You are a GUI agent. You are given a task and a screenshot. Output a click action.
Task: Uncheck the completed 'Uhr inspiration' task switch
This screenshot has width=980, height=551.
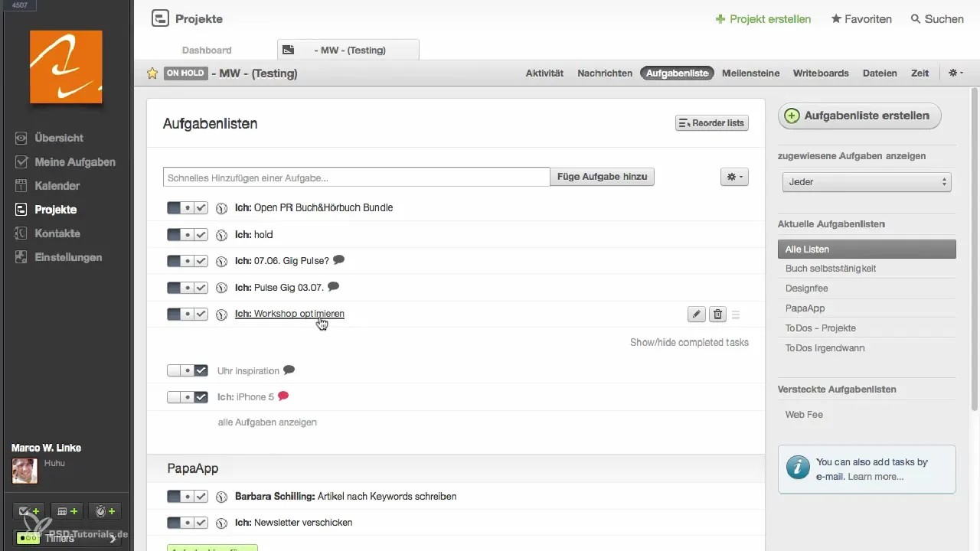(x=187, y=371)
